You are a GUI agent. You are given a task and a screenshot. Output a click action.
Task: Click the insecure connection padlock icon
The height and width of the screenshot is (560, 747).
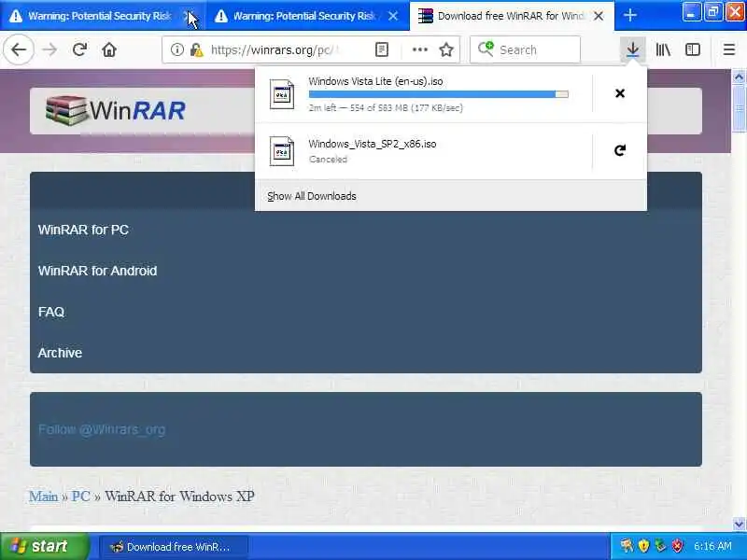coord(196,49)
